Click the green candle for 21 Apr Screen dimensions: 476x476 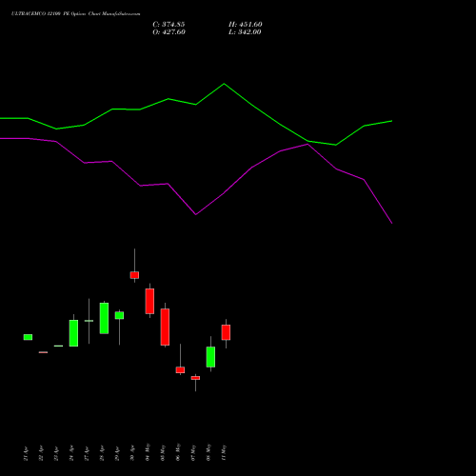click(x=28, y=337)
